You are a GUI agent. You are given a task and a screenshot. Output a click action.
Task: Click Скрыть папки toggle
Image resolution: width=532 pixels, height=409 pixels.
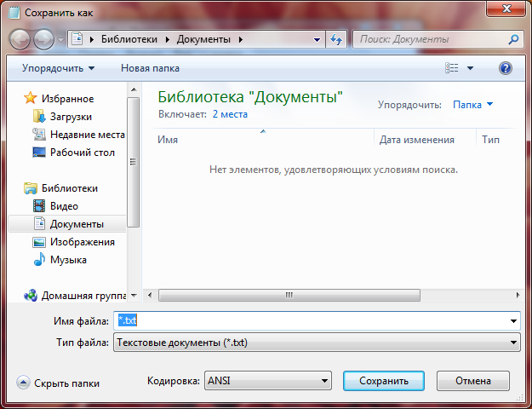[58, 383]
